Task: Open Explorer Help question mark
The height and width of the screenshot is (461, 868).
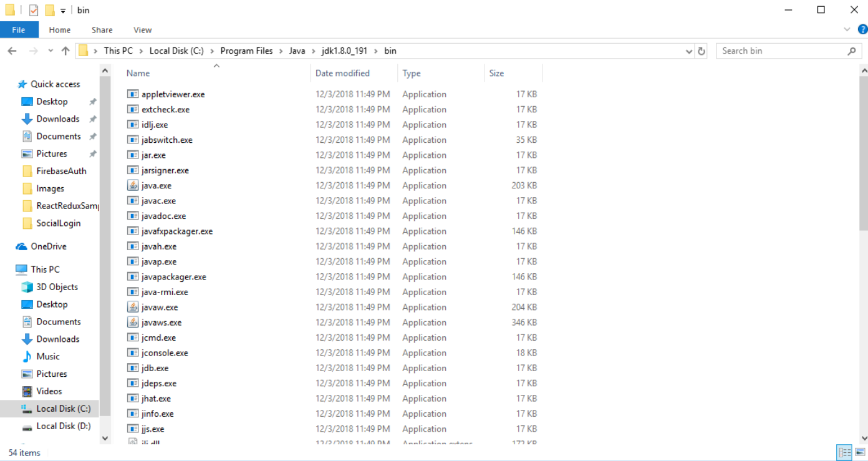Action: 863,29
